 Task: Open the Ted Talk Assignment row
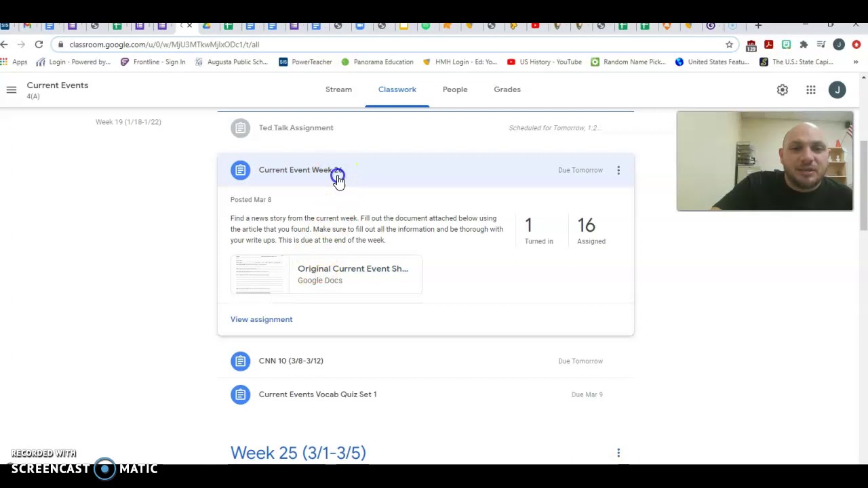pos(426,128)
